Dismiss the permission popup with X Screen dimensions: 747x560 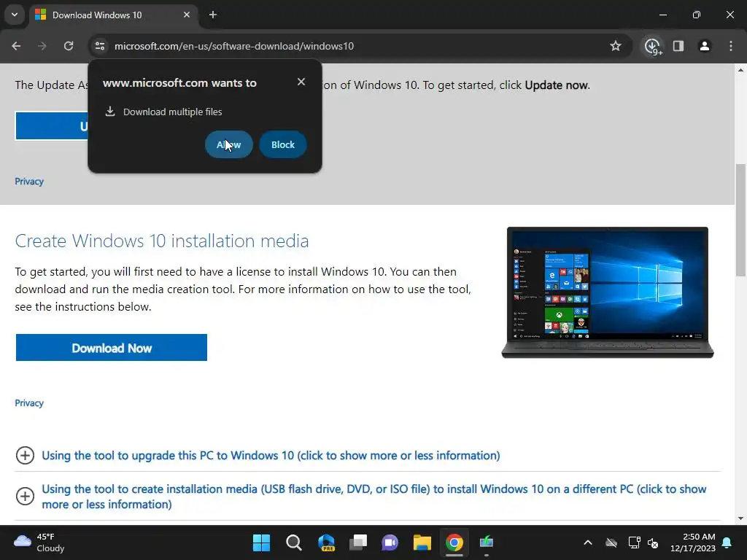pyautogui.click(x=301, y=82)
